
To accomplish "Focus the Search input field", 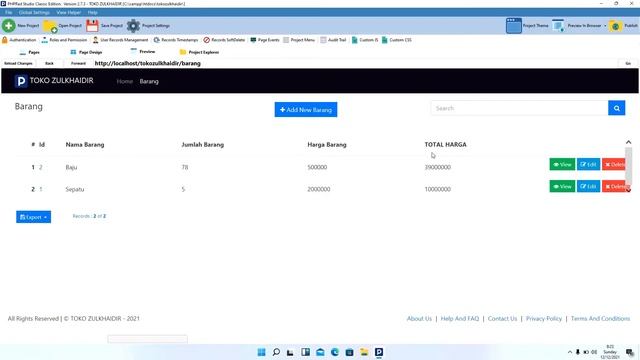I will coord(519,108).
